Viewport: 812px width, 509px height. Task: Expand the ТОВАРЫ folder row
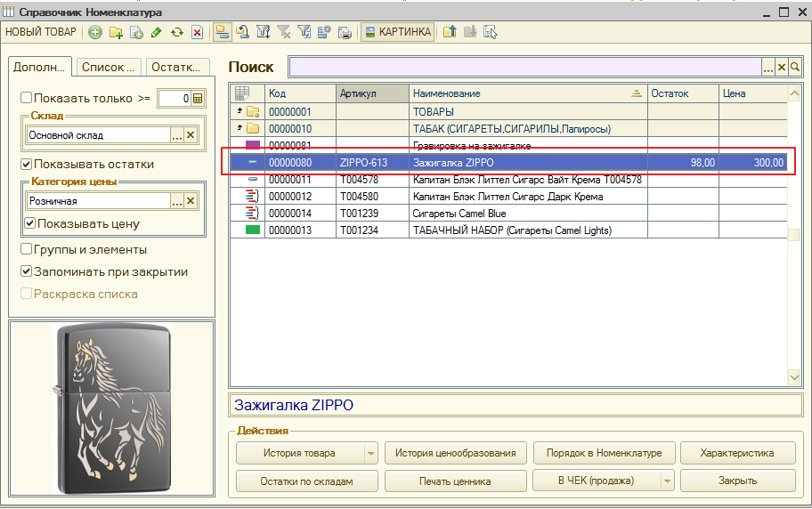[508, 112]
